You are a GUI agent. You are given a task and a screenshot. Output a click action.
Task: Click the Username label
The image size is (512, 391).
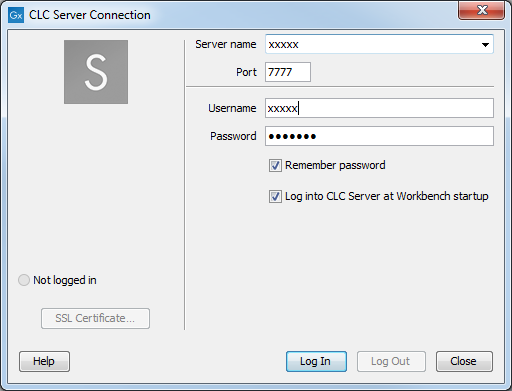tap(232, 108)
